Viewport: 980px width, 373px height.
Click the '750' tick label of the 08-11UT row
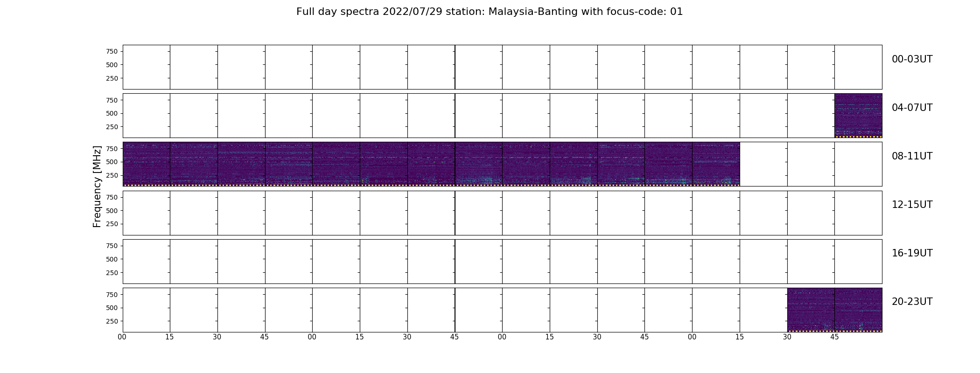pos(112,149)
